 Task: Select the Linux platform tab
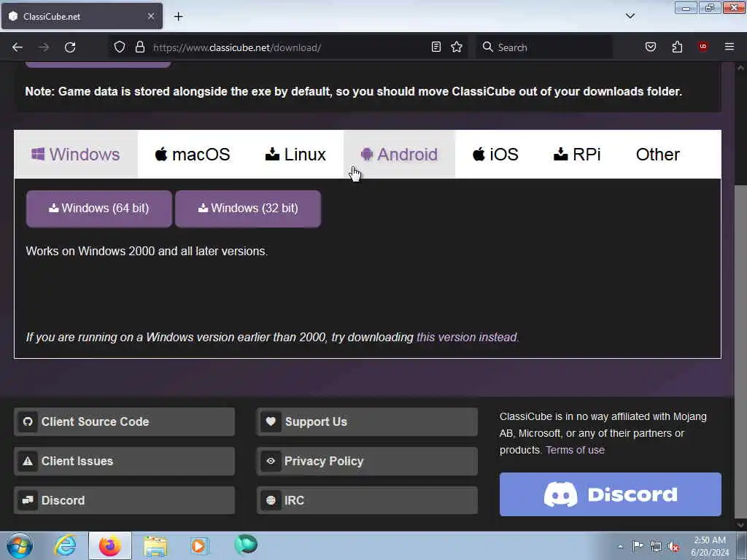295,155
